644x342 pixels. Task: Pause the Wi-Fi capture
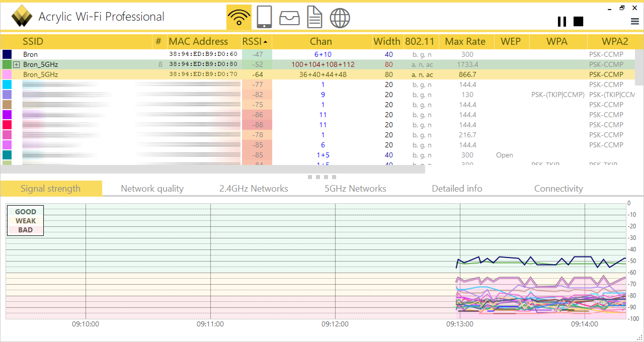coord(562,21)
